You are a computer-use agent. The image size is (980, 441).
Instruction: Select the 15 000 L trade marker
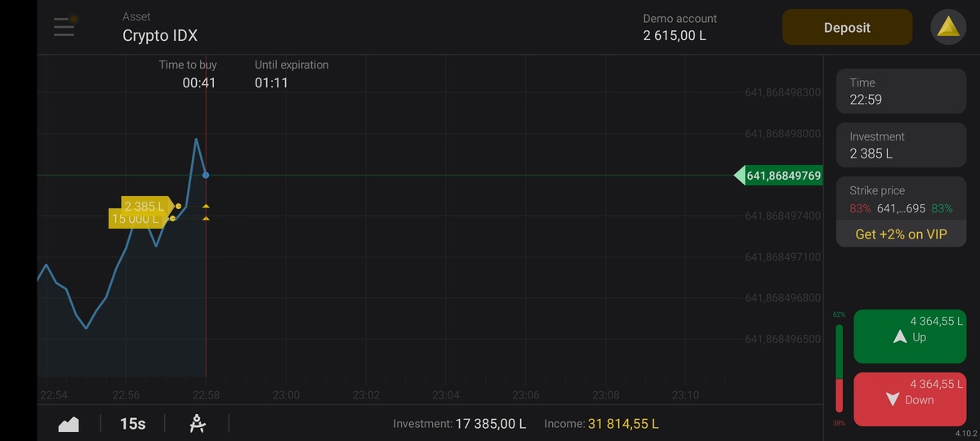pos(137,219)
